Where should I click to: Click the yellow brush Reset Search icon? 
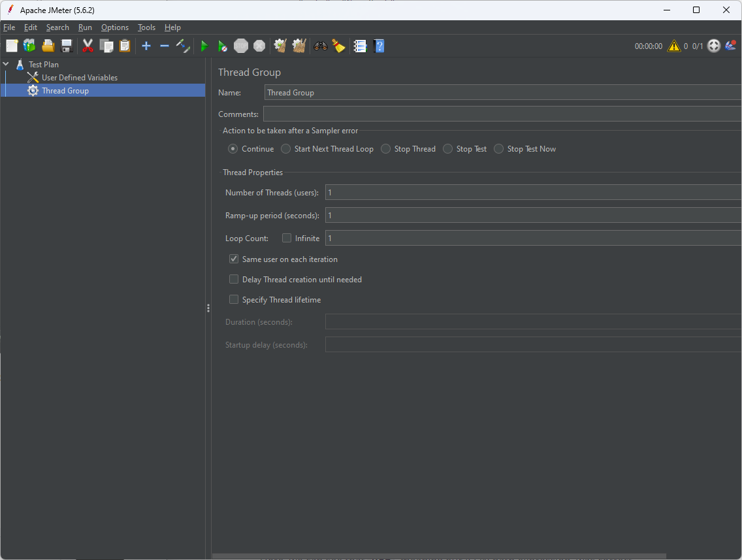tap(339, 46)
